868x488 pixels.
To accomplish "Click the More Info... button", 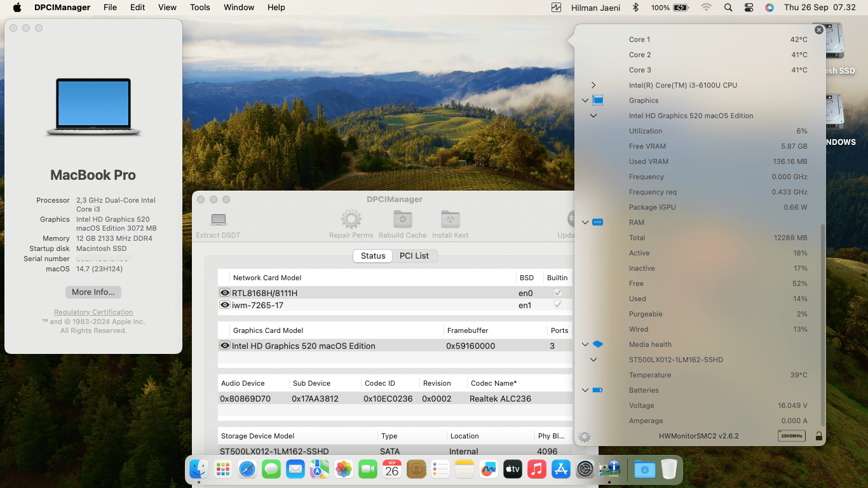I will (93, 292).
